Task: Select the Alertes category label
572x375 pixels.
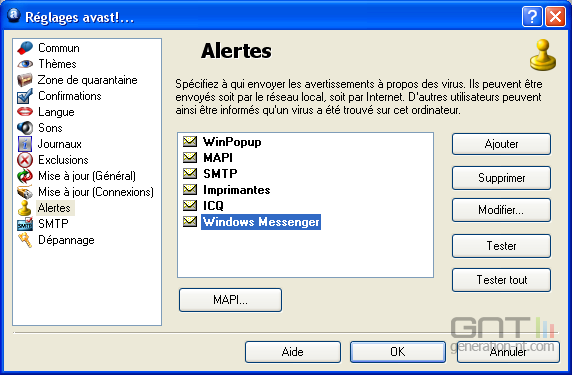Action: pyautogui.click(x=54, y=208)
